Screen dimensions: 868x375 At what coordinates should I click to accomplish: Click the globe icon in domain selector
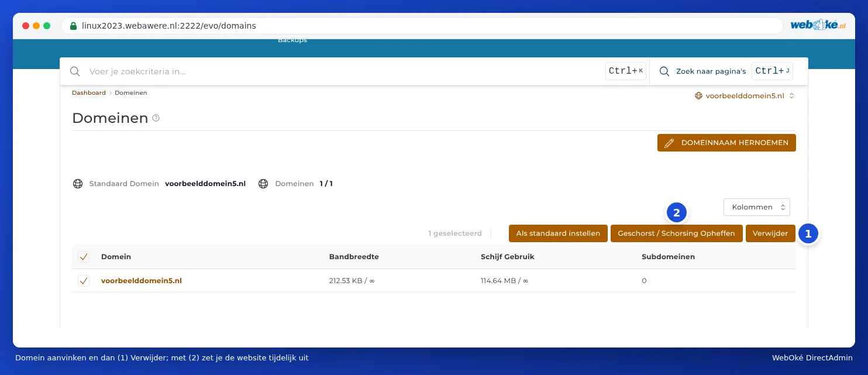698,95
